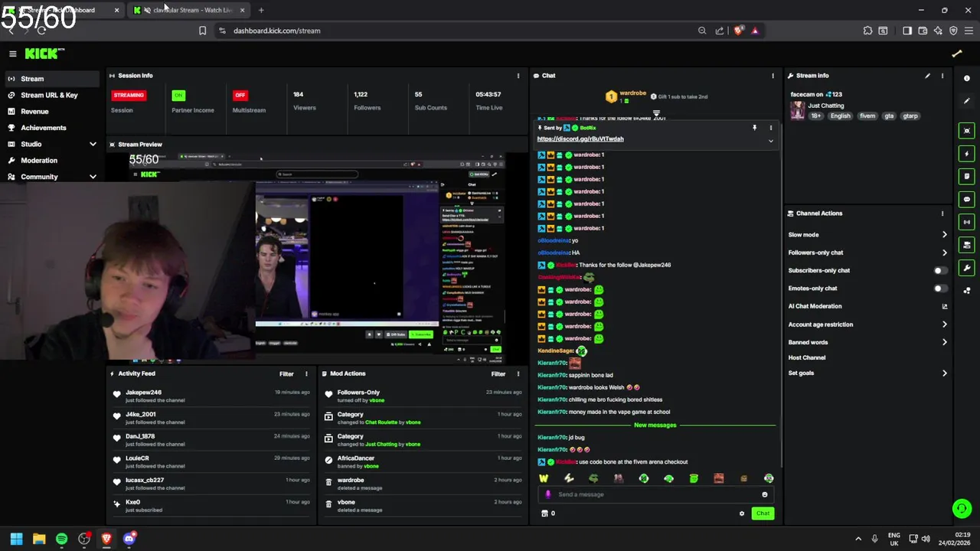This screenshot has width=980, height=551.
Task: Click AI Chat Moderation entry
Action: (x=815, y=306)
